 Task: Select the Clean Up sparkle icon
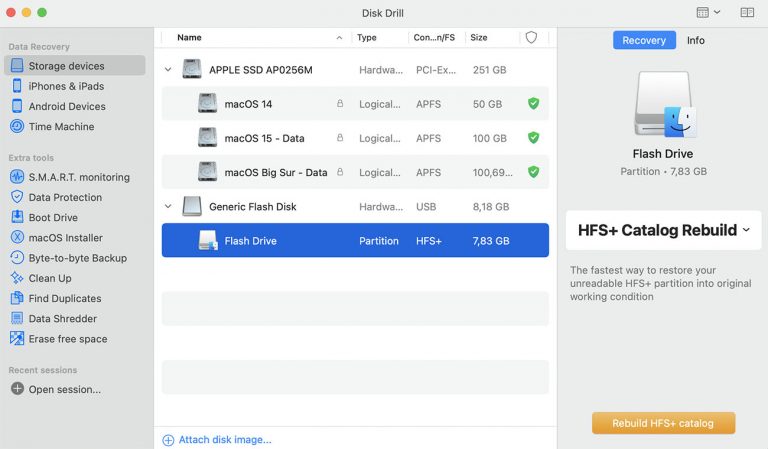[17, 278]
